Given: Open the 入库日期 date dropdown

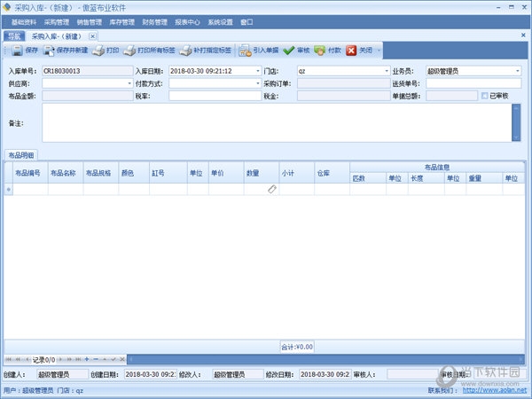Looking at the screenshot, I should coord(256,71).
